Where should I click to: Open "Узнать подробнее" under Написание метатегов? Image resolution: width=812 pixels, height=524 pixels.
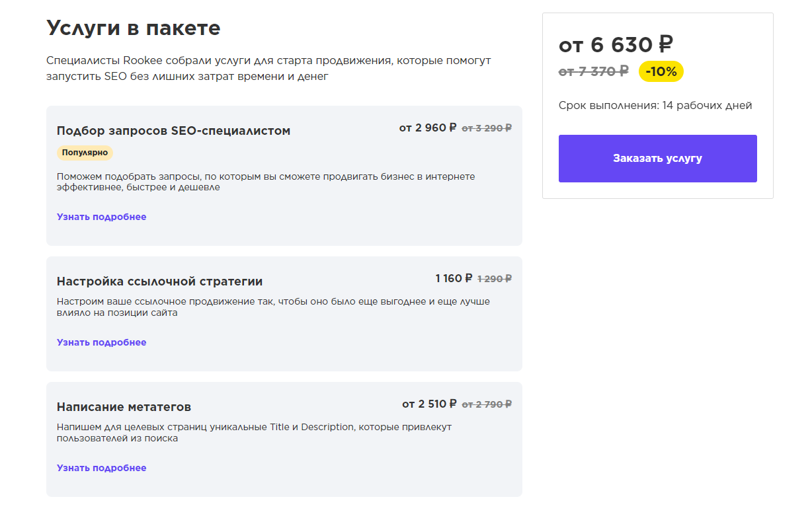(101, 468)
